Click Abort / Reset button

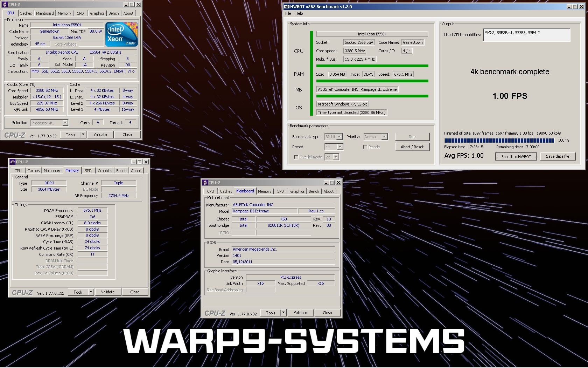click(x=412, y=147)
